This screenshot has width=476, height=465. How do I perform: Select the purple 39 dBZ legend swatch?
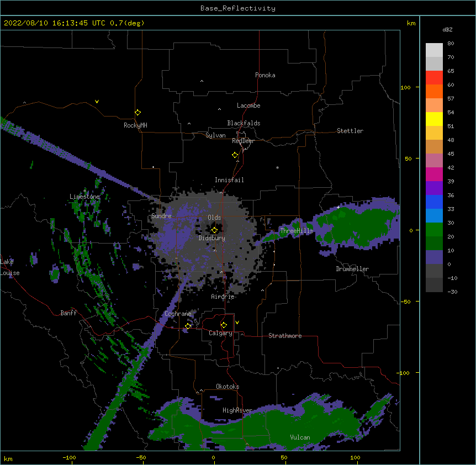pyautogui.click(x=434, y=188)
